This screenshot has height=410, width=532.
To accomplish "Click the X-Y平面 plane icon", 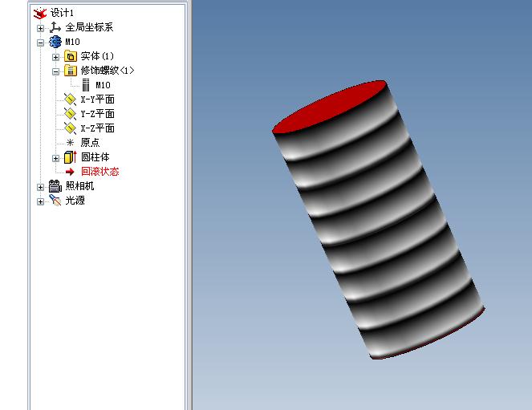I will pyautogui.click(x=70, y=99).
